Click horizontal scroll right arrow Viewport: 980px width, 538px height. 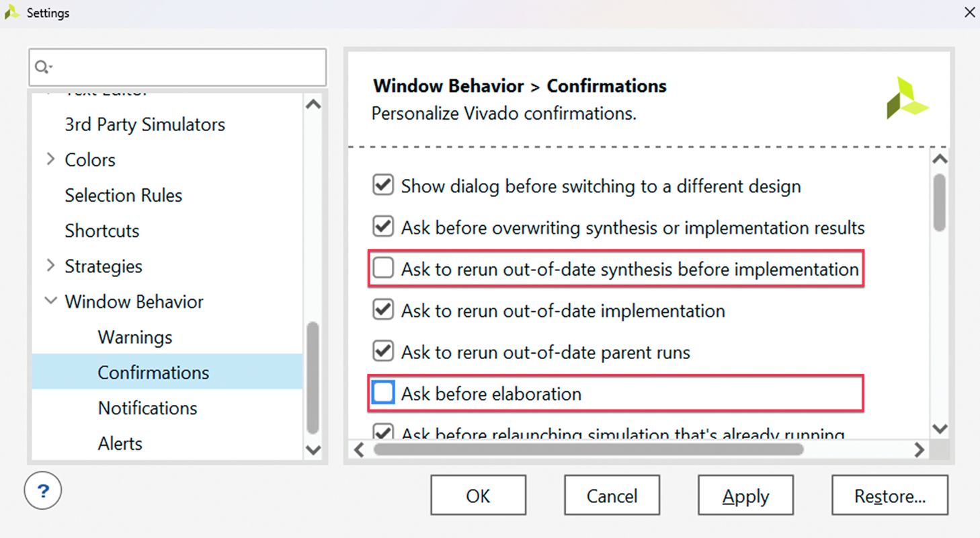920,450
